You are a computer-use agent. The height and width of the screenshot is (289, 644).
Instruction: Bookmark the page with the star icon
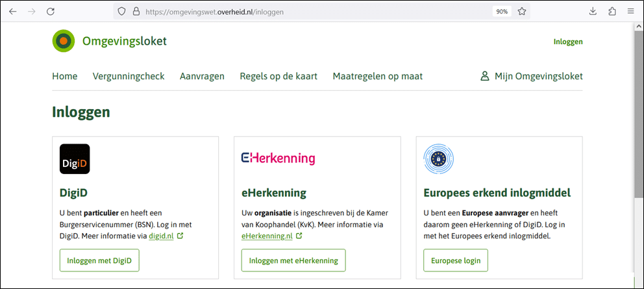521,12
